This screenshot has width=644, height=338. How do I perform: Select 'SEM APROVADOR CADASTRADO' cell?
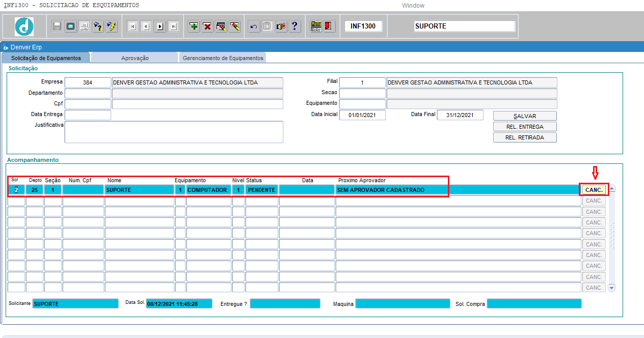(458, 190)
